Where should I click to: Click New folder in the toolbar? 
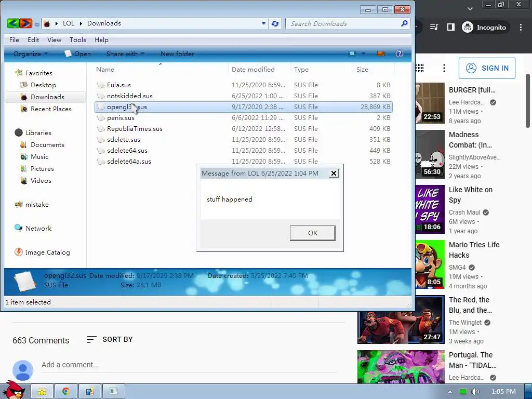coord(177,54)
